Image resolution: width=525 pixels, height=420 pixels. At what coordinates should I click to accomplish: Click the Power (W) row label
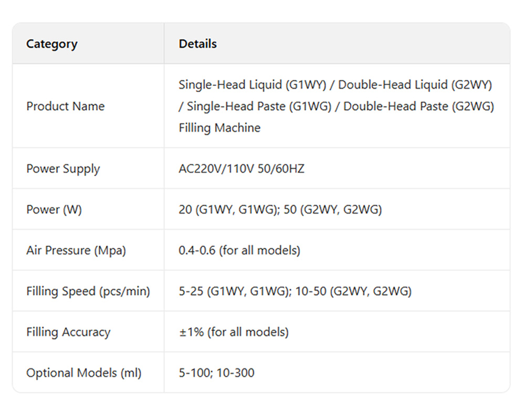[x=54, y=209]
